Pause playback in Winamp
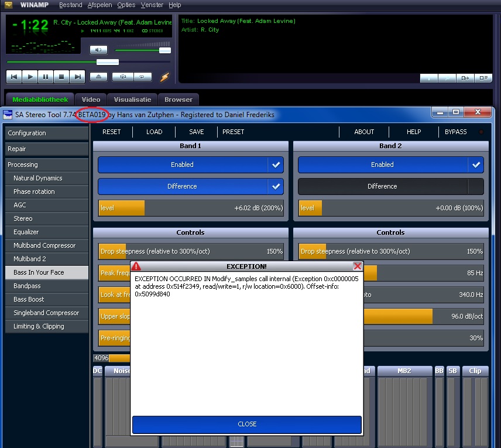Image resolution: width=501 pixels, height=448 pixels. pyautogui.click(x=46, y=77)
